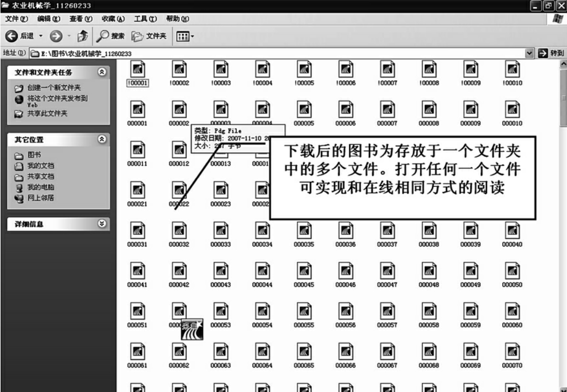567x392 pixels.
Task: Select the 000048 pdg file icon
Action: [x=429, y=271]
